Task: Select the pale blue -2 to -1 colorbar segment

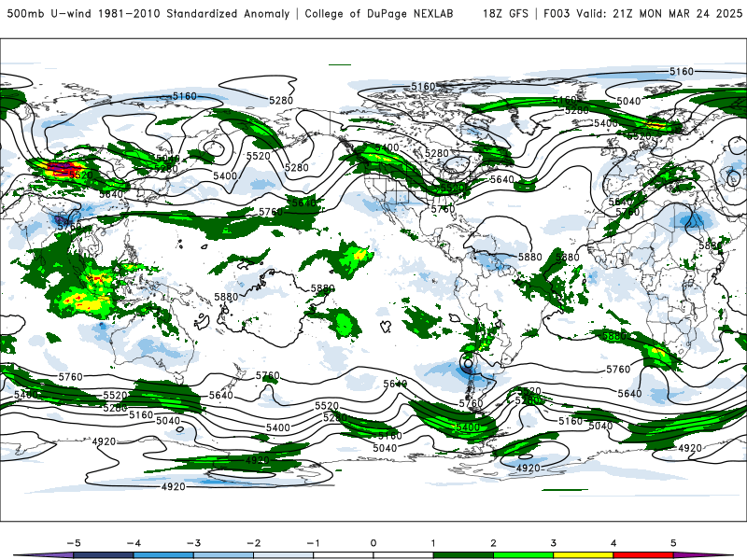Action: [x=284, y=555]
